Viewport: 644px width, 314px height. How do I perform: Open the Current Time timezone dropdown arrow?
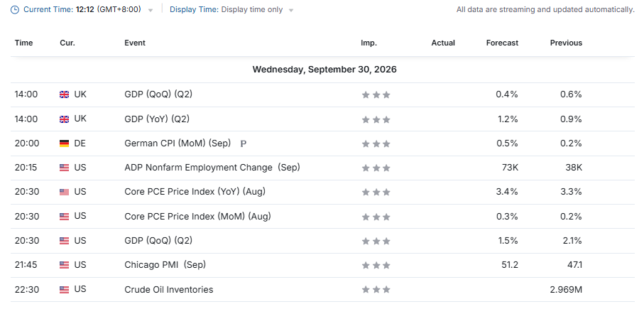(151, 10)
